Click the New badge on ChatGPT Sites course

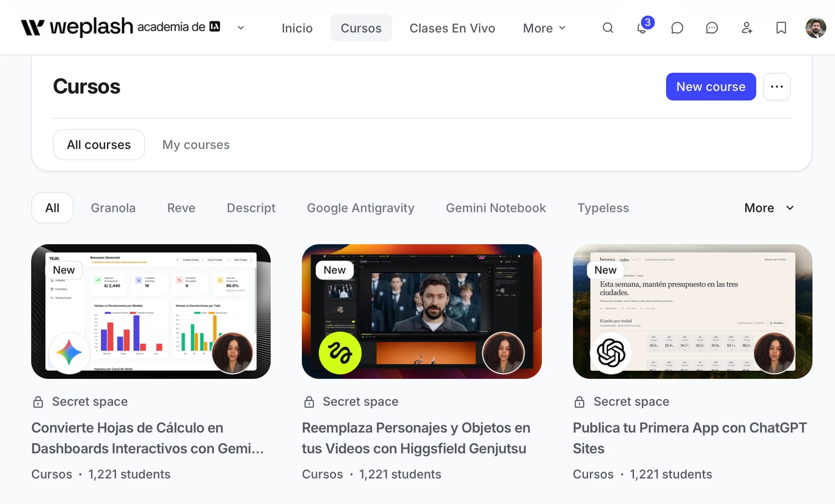click(605, 270)
